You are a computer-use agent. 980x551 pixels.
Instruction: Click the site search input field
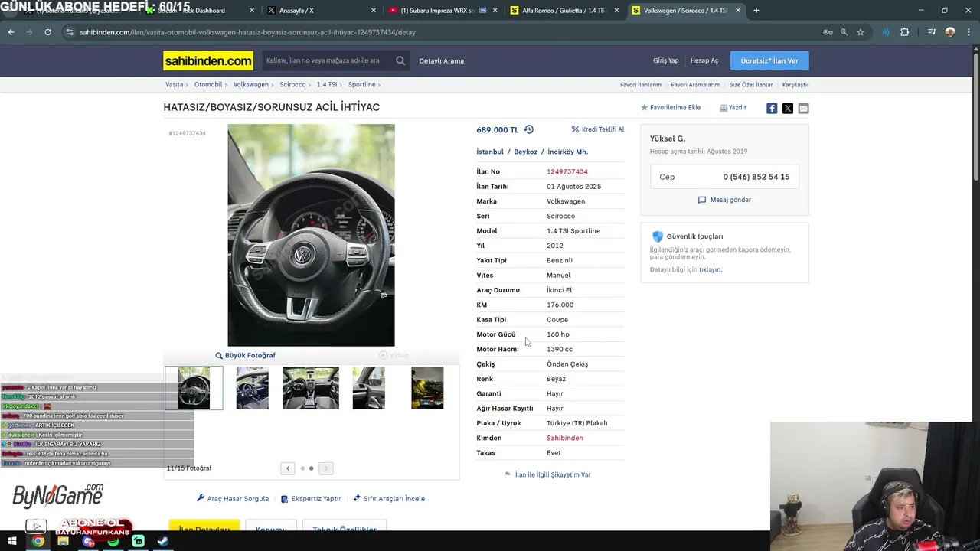click(x=326, y=60)
